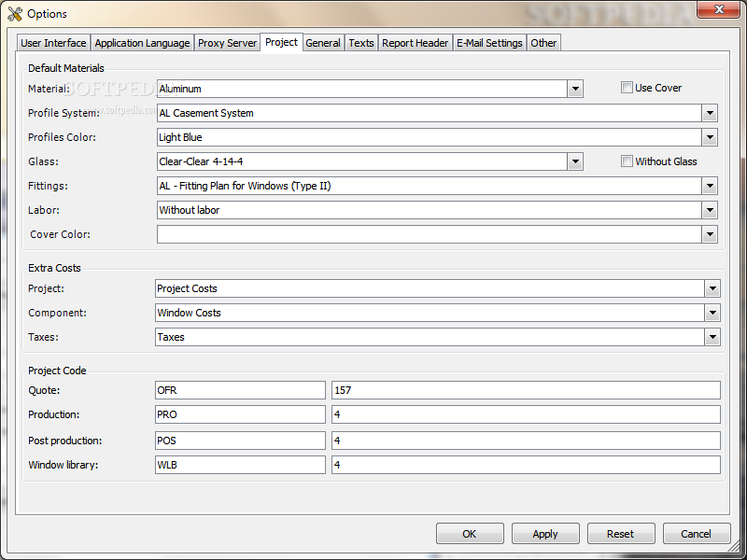Close the Options dialog window
Image resolution: width=747 pixels, height=560 pixels.
click(x=718, y=9)
